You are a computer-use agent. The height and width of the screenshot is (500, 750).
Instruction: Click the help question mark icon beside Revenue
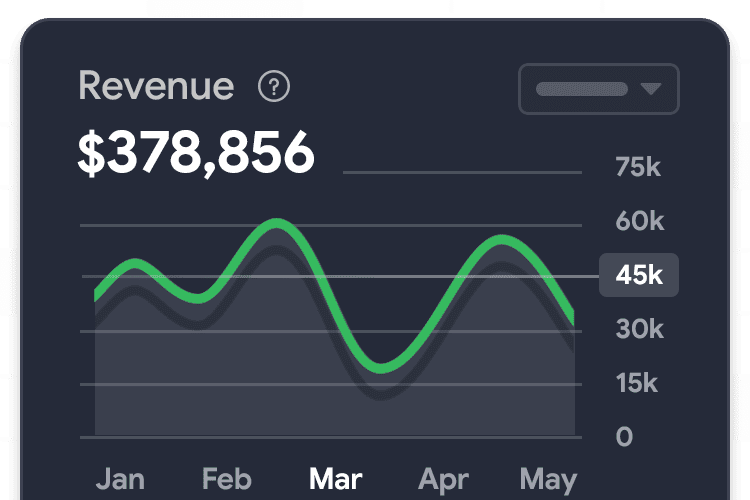[274, 87]
